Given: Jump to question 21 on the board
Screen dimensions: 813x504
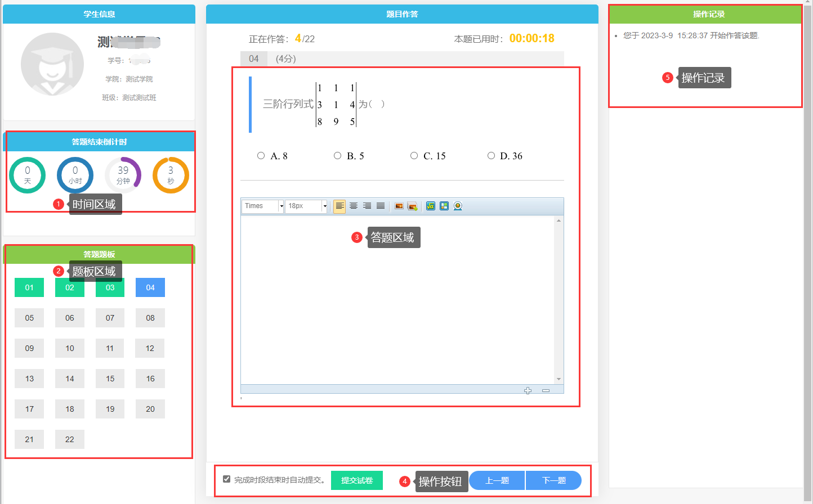Looking at the screenshot, I should point(29,439).
